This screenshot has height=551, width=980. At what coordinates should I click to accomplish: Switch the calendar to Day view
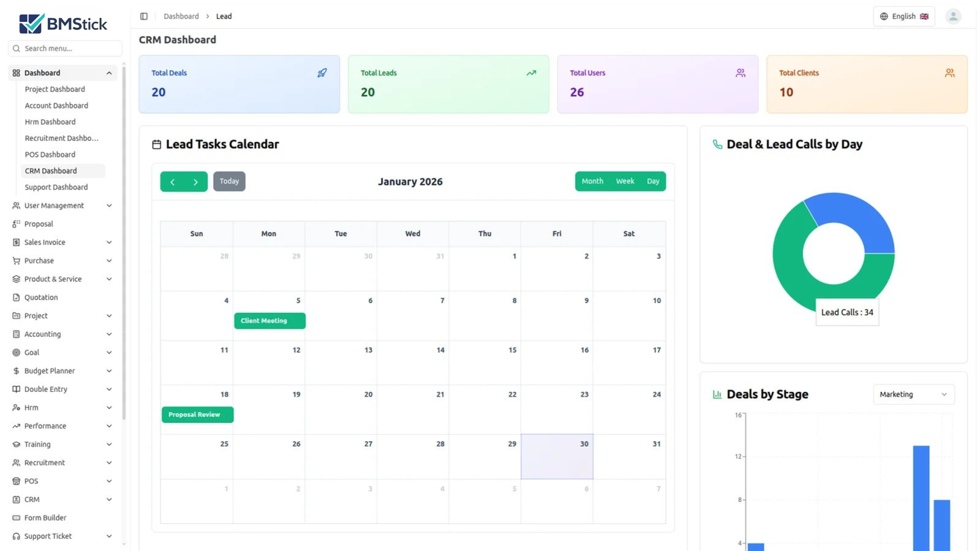coord(653,181)
